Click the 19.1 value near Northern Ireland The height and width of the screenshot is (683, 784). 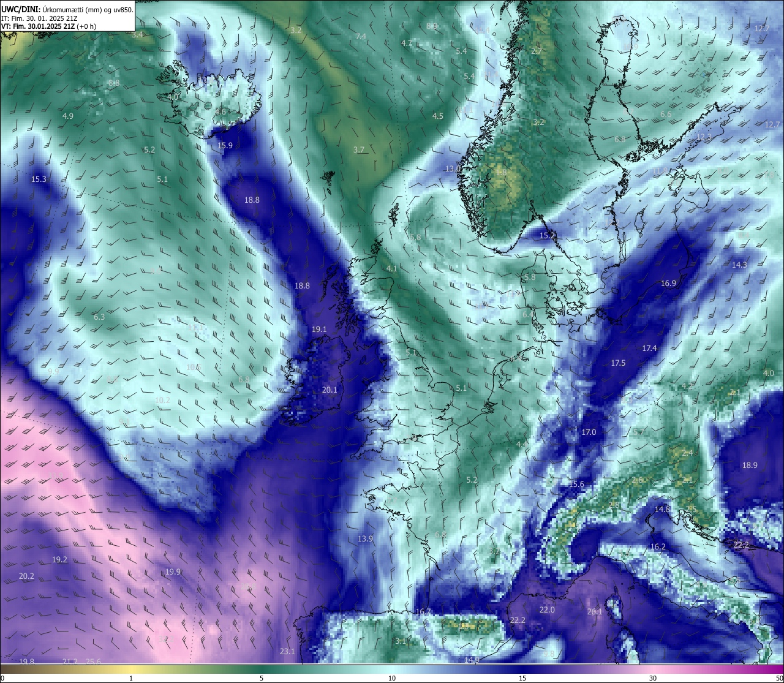[x=319, y=329]
